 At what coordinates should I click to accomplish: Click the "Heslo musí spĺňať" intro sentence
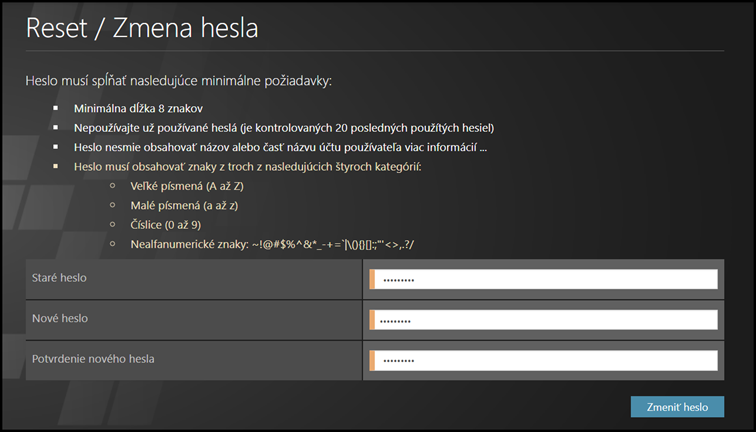coord(177,80)
